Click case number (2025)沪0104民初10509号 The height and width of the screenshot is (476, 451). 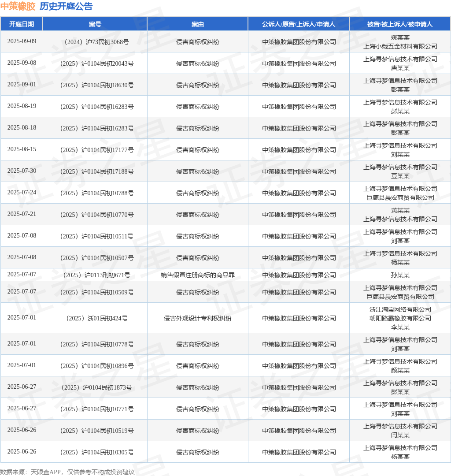95,292
